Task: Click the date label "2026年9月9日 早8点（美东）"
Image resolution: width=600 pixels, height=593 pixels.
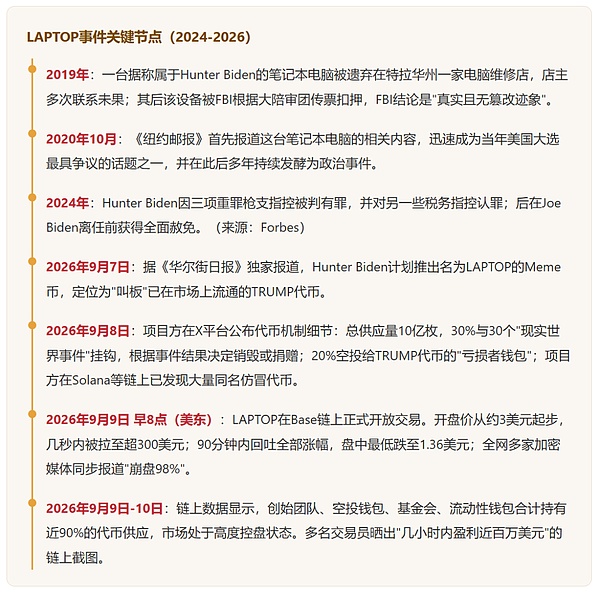Action: [129, 420]
